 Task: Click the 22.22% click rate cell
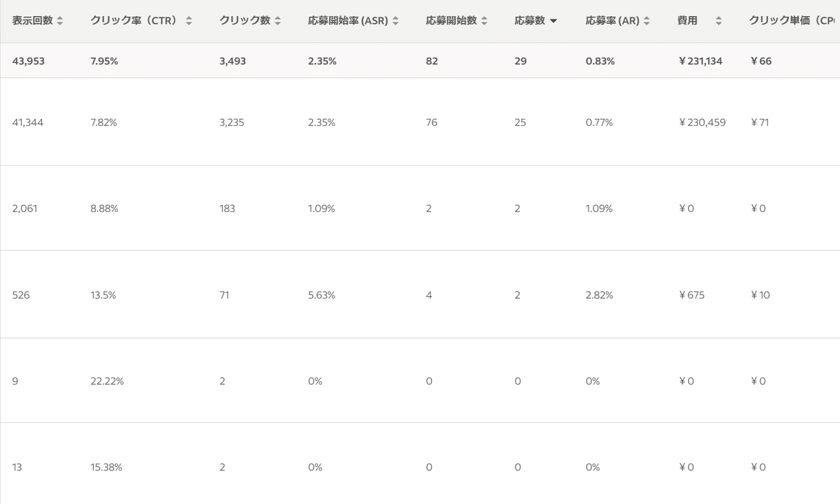pos(107,381)
